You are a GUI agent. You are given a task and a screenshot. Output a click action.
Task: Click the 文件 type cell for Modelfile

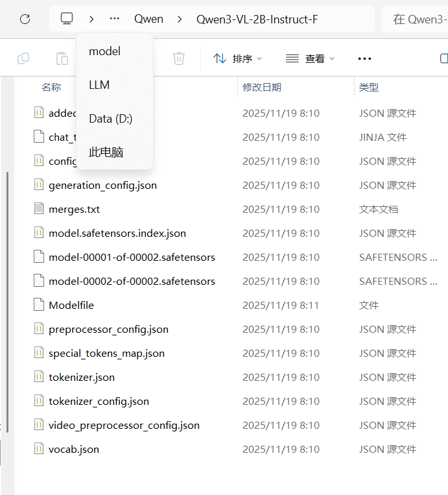pyautogui.click(x=369, y=306)
